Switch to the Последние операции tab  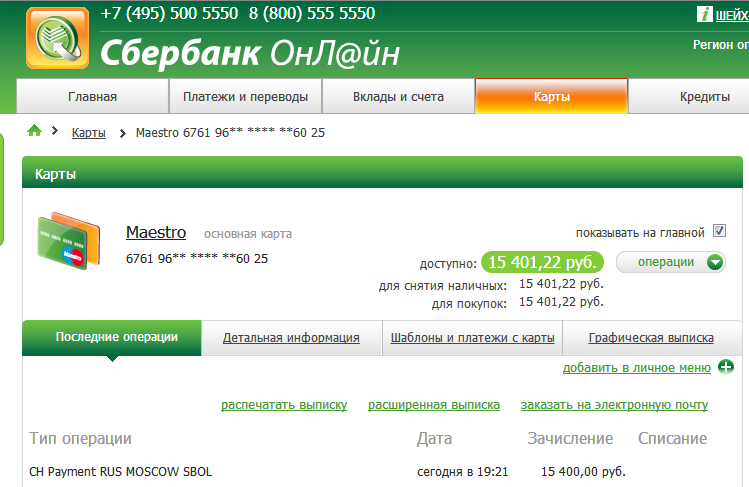[112, 338]
